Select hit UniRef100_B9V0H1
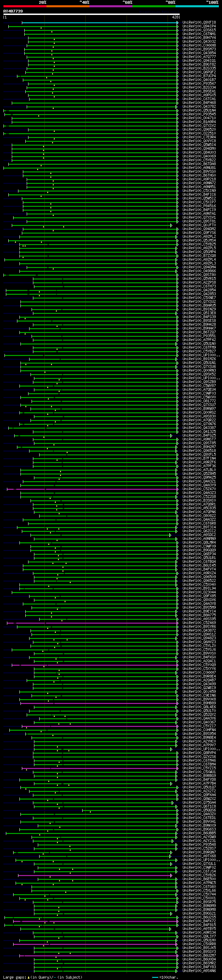The image size is (222, 980). (x=199, y=822)
